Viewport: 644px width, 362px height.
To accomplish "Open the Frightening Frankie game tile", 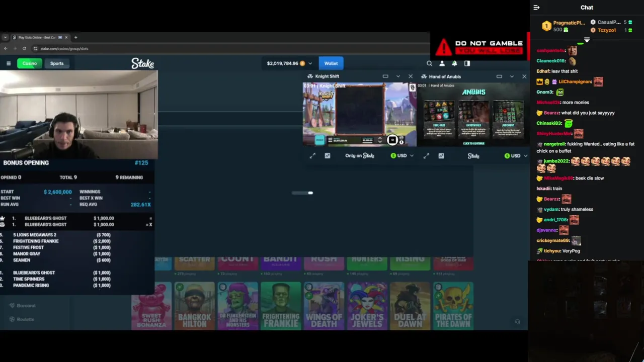I will 281,306.
